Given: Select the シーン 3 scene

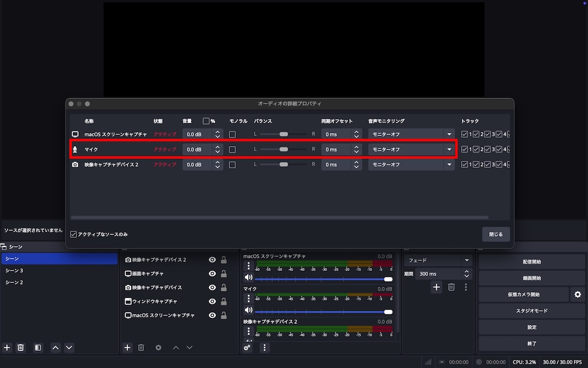Looking at the screenshot, I should click(x=59, y=270).
